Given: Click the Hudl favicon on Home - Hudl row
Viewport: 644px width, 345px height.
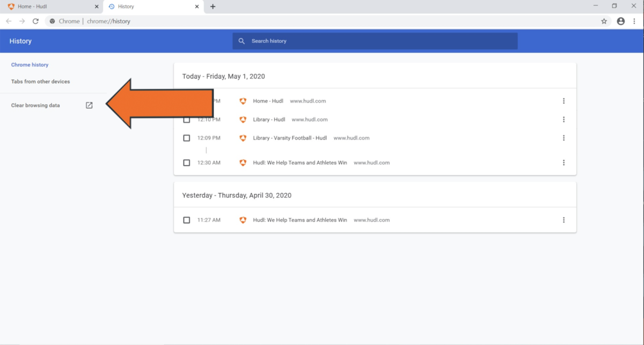Looking at the screenshot, I should coord(243,101).
